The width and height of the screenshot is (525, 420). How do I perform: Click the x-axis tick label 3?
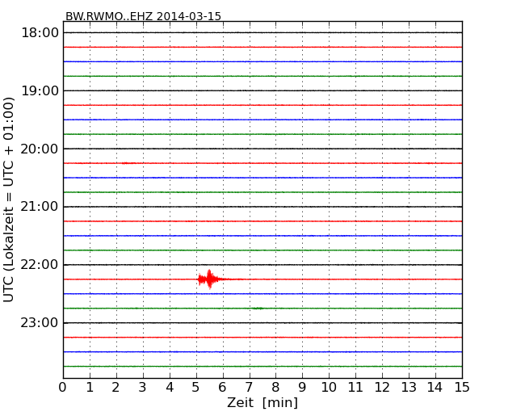tap(143, 388)
